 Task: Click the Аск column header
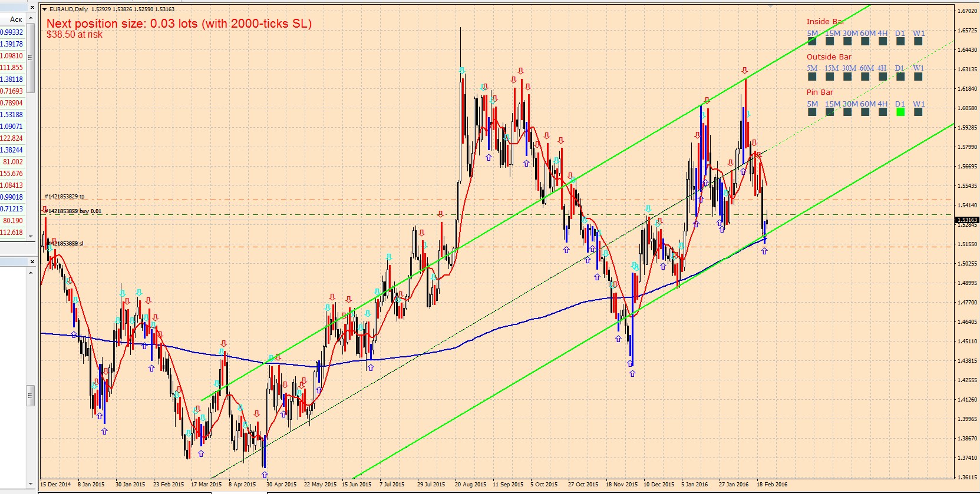click(13, 19)
